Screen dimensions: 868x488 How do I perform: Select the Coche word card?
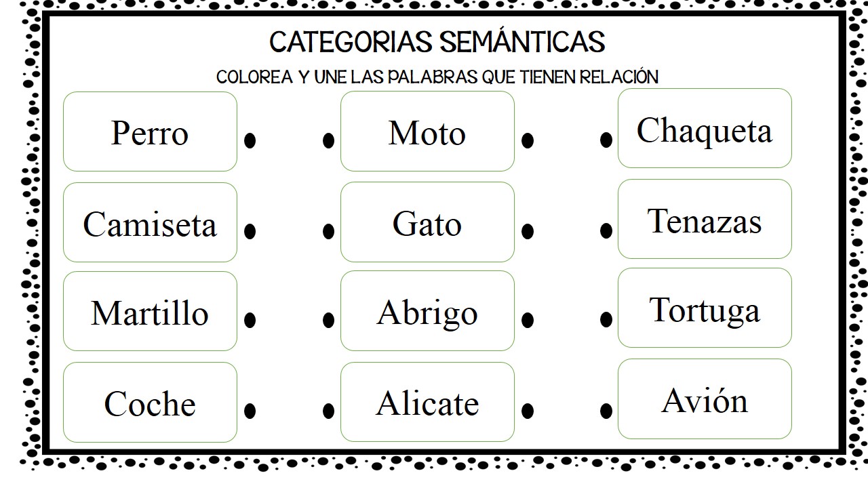point(150,402)
